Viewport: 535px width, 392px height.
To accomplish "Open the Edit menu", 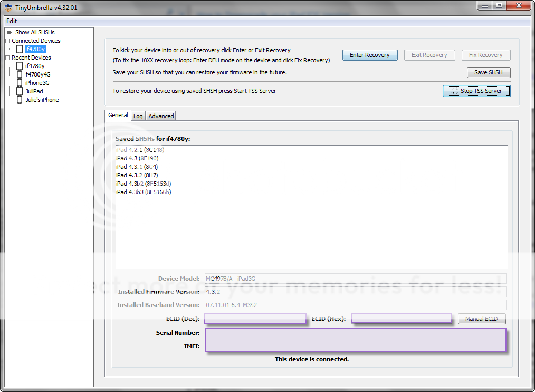I will coord(12,21).
